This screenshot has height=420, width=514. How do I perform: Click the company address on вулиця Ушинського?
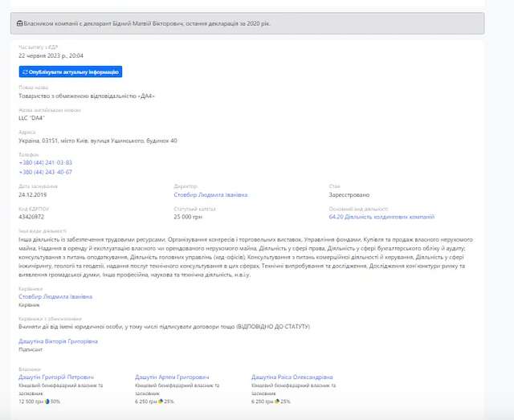pyautogui.click(x=97, y=141)
